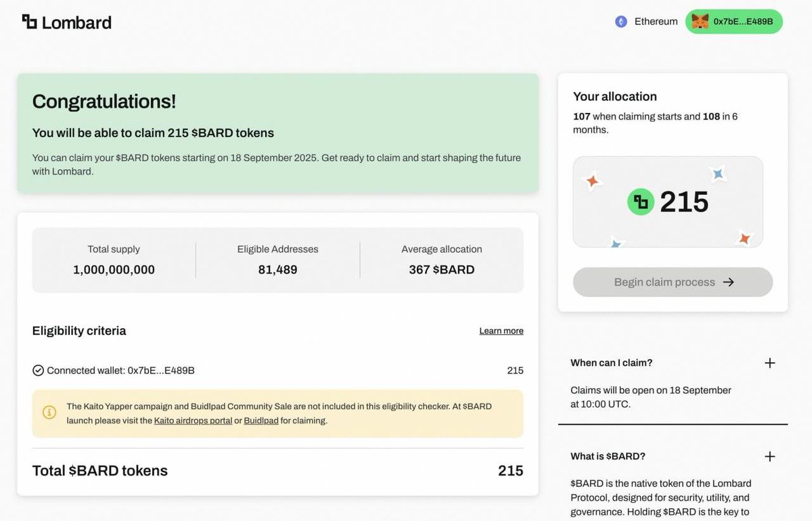Click the MetaMask fox icon
Image resolution: width=812 pixels, height=521 pixels.
[x=700, y=21]
